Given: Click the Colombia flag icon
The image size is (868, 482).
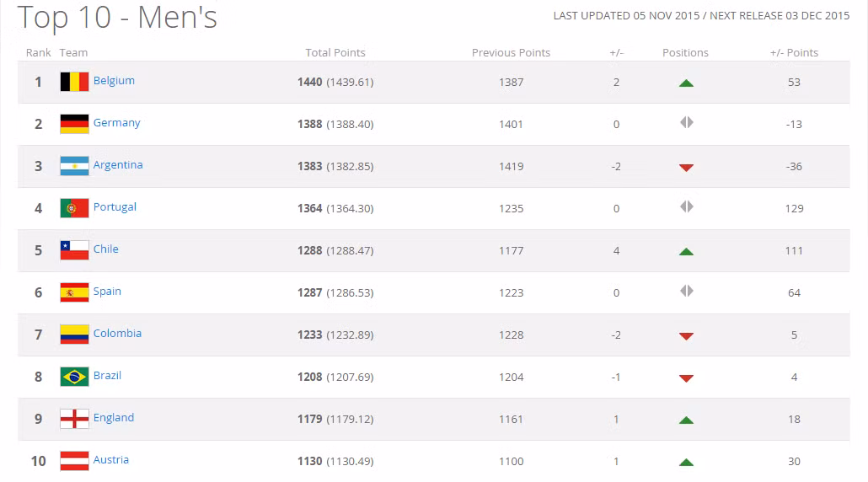Looking at the screenshot, I should click(74, 335).
